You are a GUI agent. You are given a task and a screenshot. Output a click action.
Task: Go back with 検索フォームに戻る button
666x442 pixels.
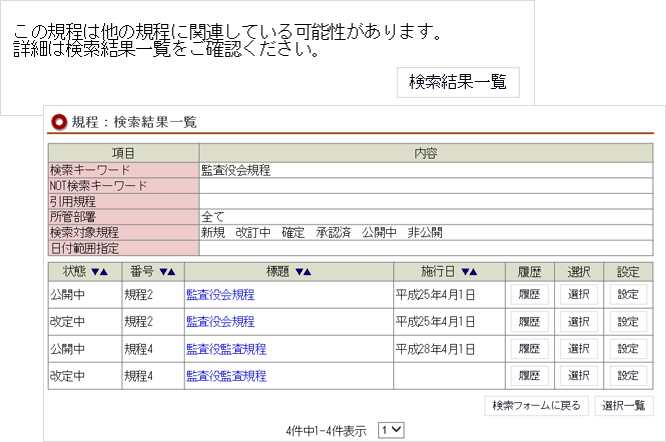click(536, 406)
